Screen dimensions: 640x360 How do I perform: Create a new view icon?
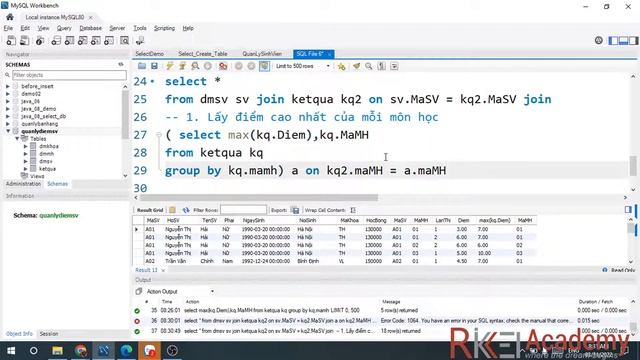click(x=82, y=40)
